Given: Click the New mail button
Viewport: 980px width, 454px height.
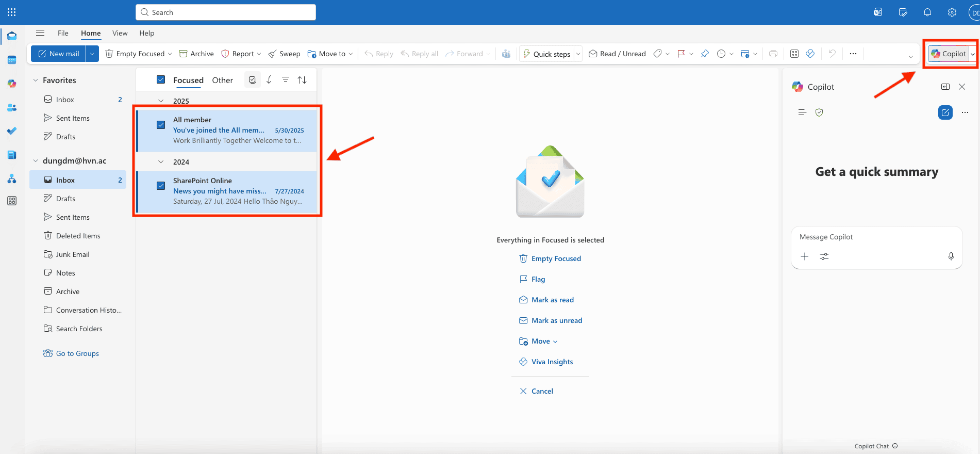Looking at the screenshot, I should pos(59,54).
